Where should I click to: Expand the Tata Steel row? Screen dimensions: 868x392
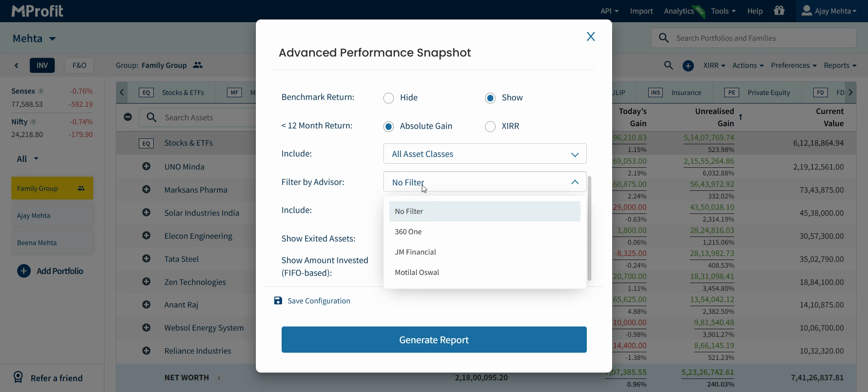[146, 259]
